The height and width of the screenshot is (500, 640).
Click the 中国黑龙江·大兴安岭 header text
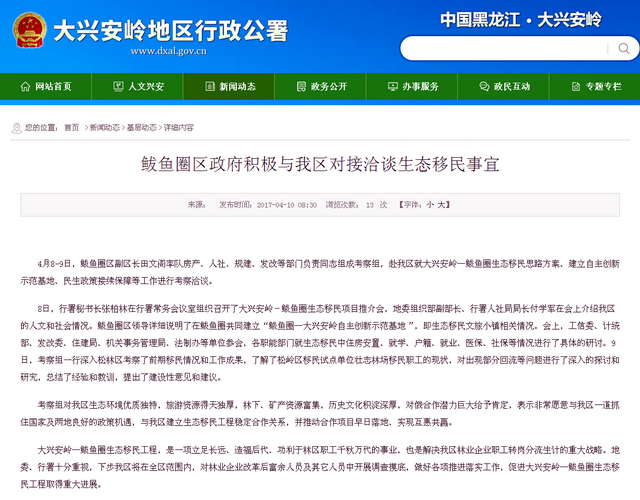click(521, 20)
